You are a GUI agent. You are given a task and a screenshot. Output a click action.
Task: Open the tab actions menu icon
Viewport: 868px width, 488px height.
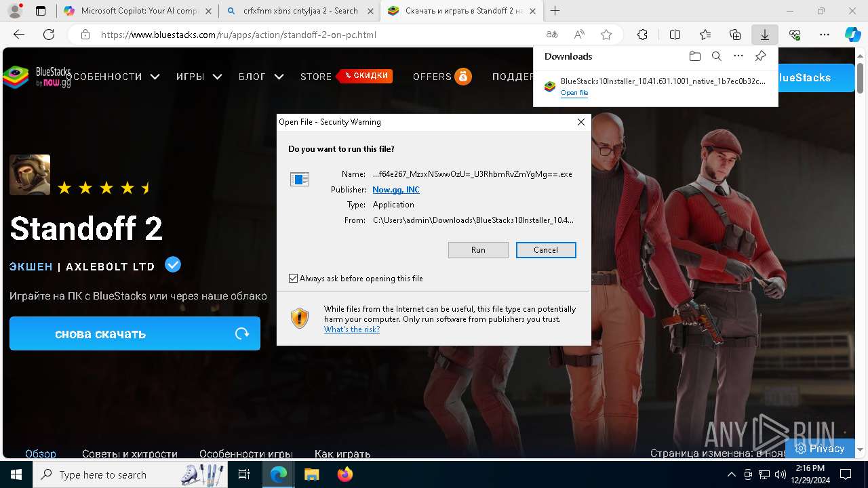(41, 11)
